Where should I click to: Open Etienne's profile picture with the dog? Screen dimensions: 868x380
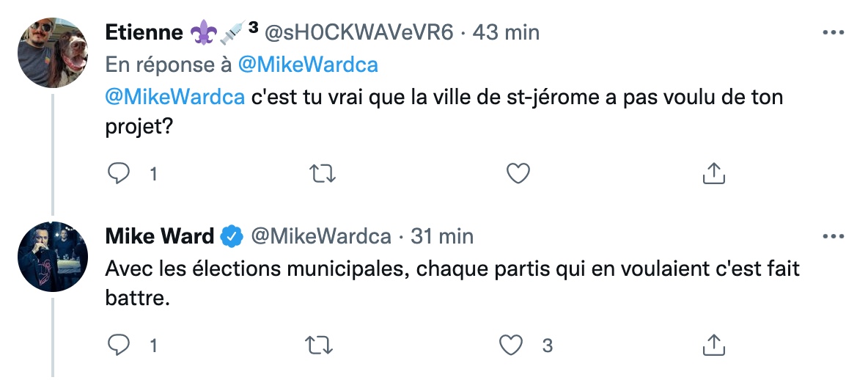(53, 53)
